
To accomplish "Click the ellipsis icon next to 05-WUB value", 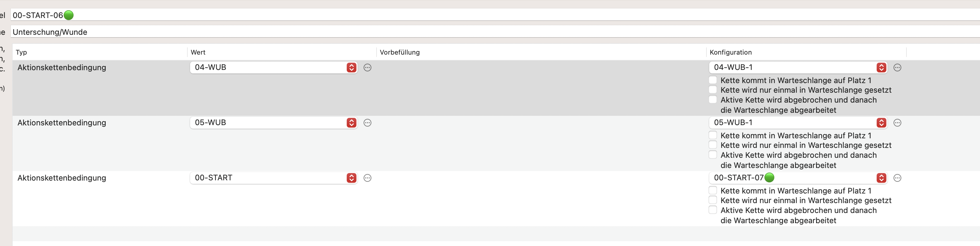I will pyautogui.click(x=367, y=123).
